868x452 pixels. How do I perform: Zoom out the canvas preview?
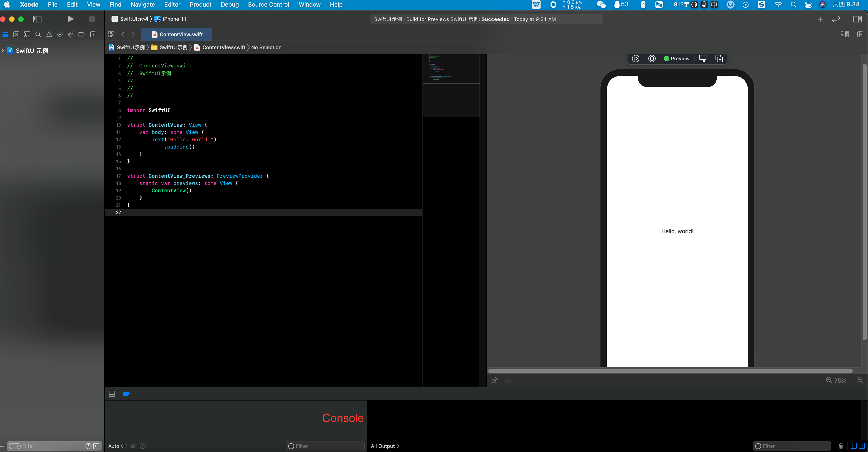[829, 380]
